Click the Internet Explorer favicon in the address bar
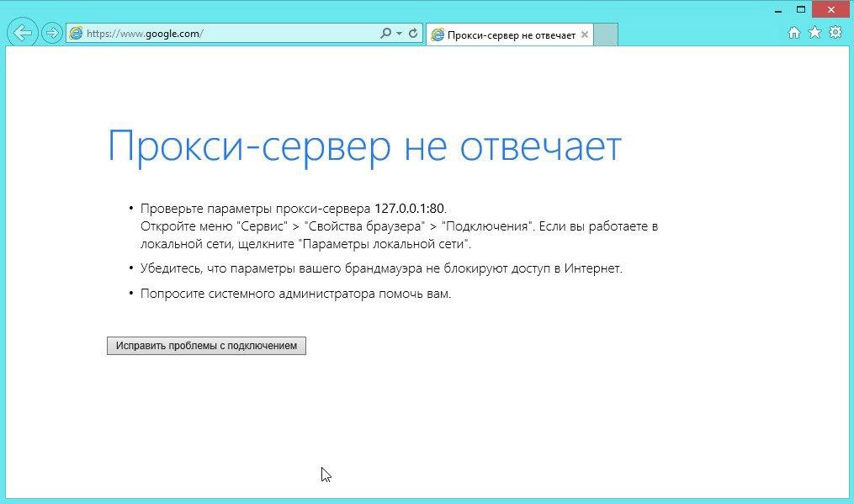 (76, 34)
